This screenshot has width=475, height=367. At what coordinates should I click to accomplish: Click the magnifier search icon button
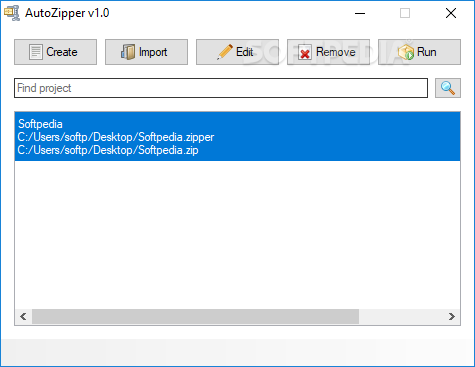[x=448, y=88]
